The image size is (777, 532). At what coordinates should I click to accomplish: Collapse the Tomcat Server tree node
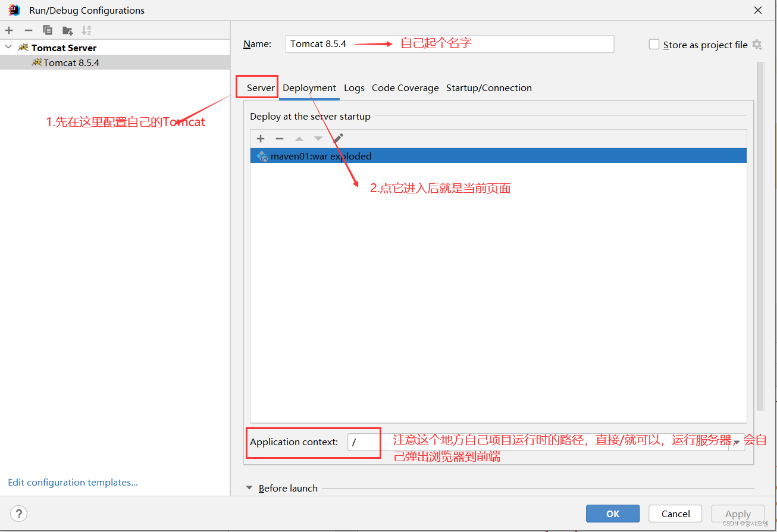coord(8,47)
